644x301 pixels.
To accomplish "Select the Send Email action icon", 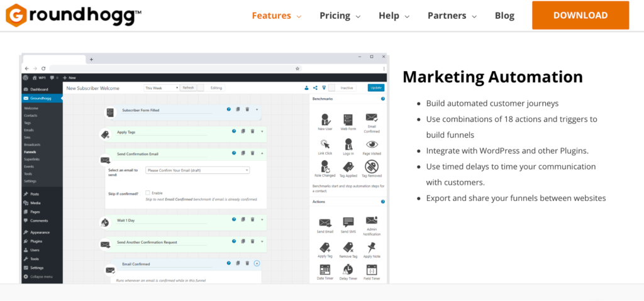I will click(325, 222).
